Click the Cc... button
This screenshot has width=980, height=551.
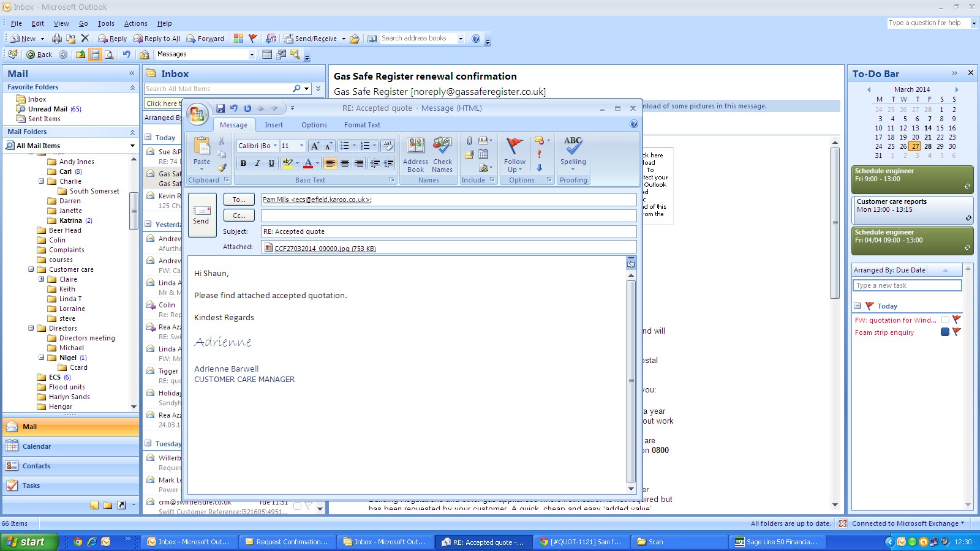239,216
